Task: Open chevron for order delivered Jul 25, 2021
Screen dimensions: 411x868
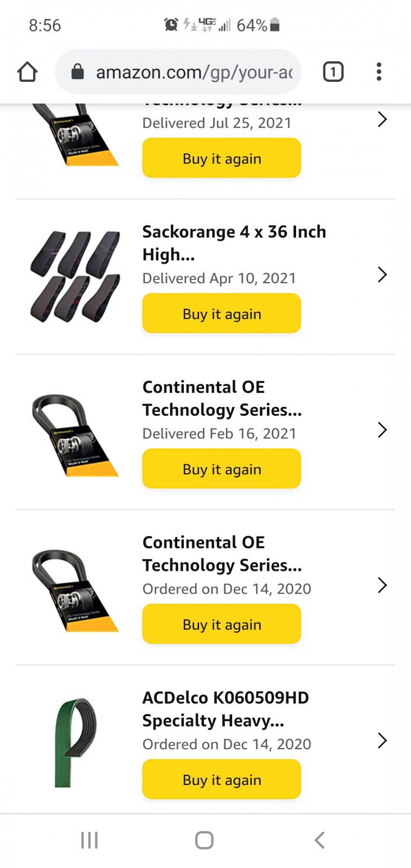Action: pyautogui.click(x=382, y=119)
